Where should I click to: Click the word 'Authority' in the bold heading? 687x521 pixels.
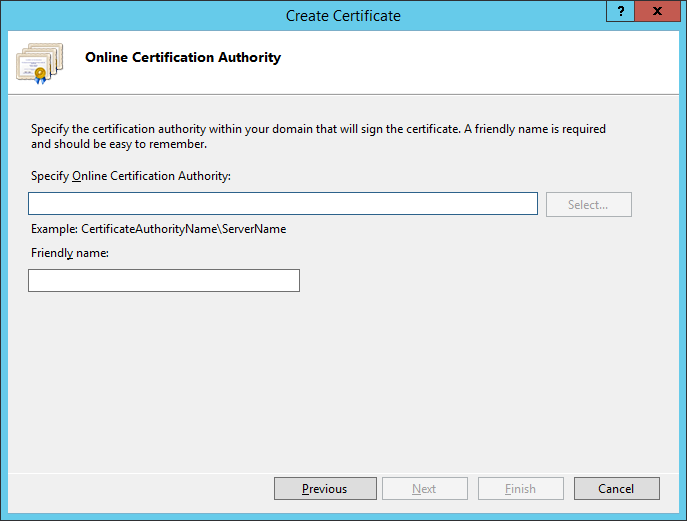(251, 58)
